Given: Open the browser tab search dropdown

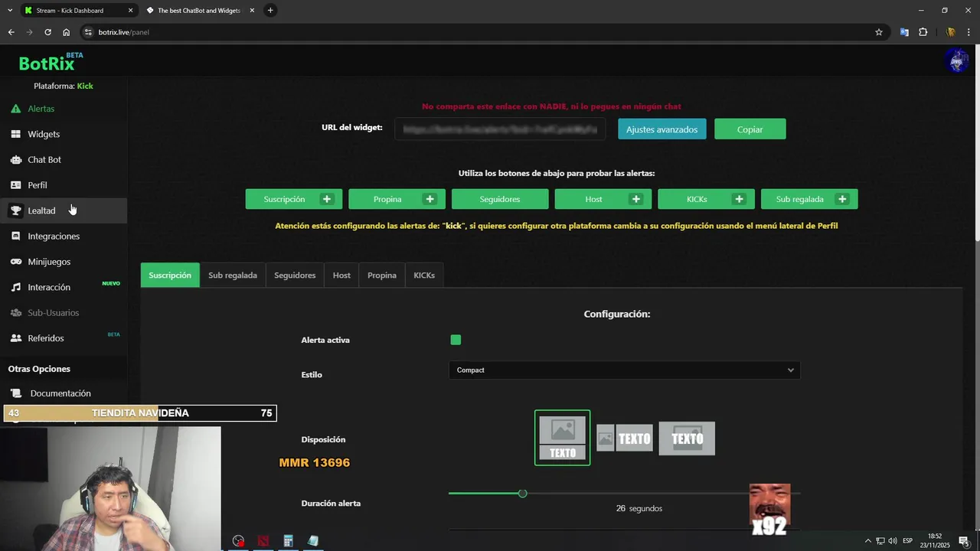Looking at the screenshot, I should (10, 10).
